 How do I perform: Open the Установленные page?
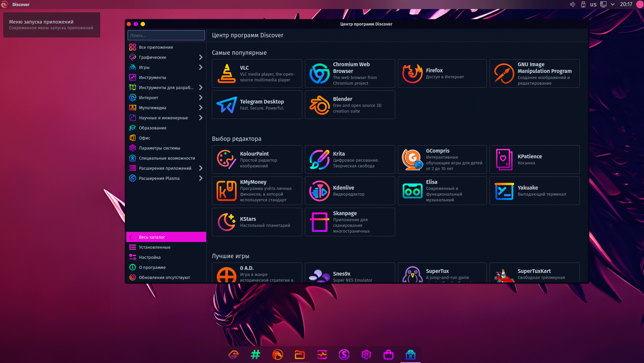(x=166, y=247)
